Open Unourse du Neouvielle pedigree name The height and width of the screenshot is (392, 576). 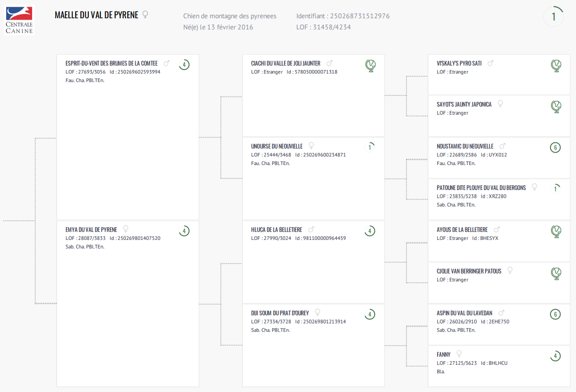click(277, 146)
